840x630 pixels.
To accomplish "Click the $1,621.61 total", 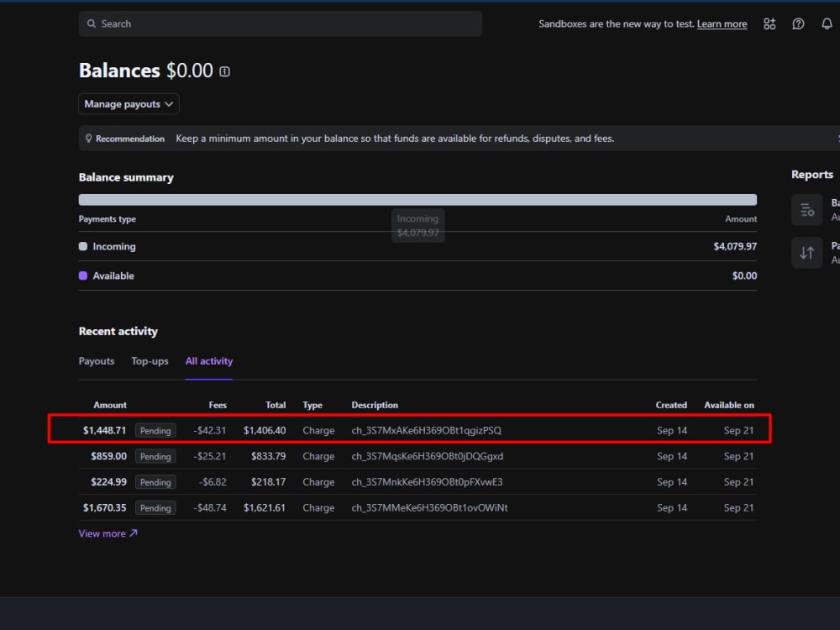I will point(265,508).
